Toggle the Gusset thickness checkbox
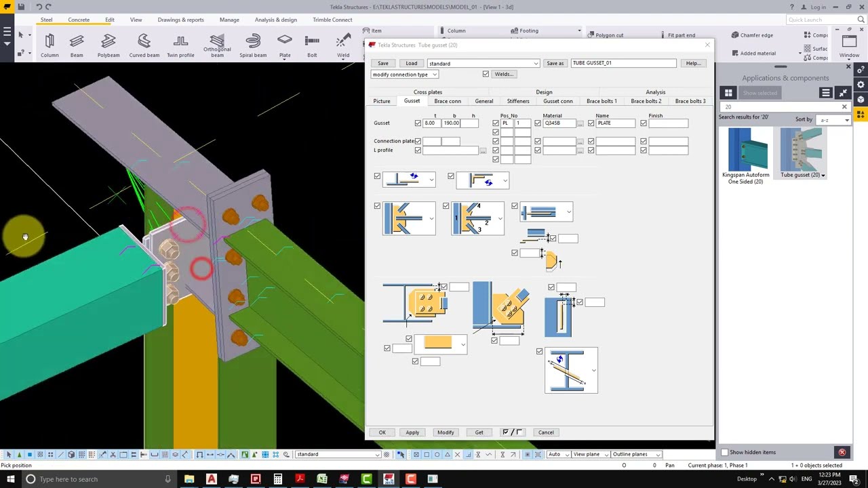Image resolution: width=868 pixels, height=488 pixels. [418, 123]
